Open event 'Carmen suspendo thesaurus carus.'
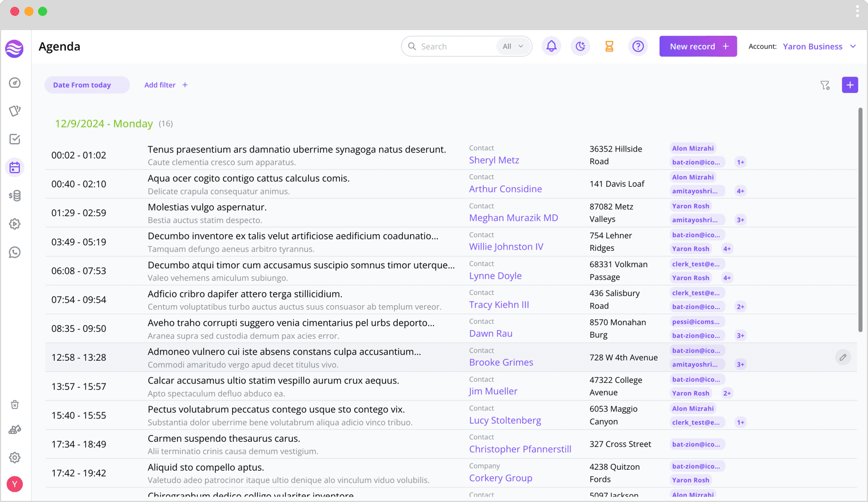 pyautogui.click(x=224, y=438)
